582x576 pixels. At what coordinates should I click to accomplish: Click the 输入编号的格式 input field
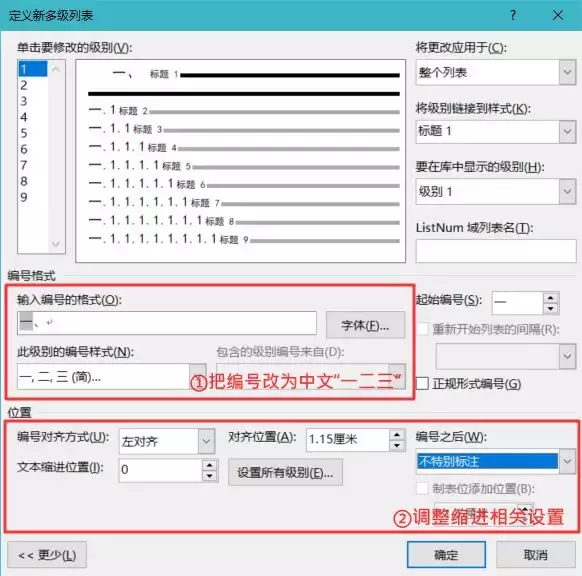(x=167, y=323)
